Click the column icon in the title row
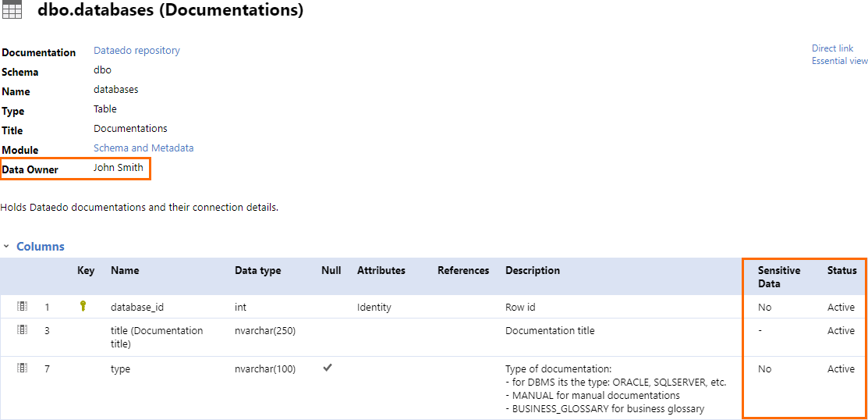The height and width of the screenshot is (420, 868). [23, 330]
